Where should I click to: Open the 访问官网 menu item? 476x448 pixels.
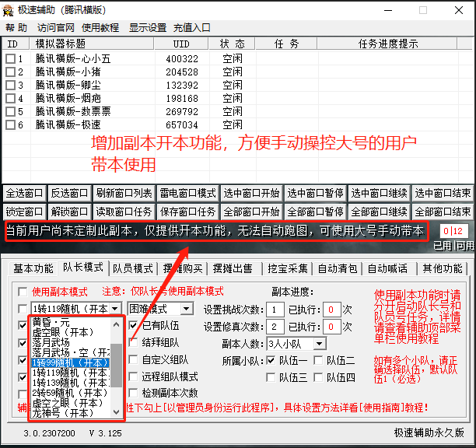pyautogui.click(x=56, y=28)
